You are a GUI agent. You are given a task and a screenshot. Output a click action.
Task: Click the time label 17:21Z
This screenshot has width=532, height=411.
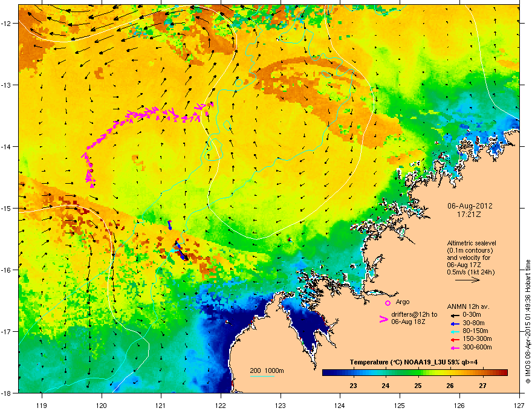[469, 215]
